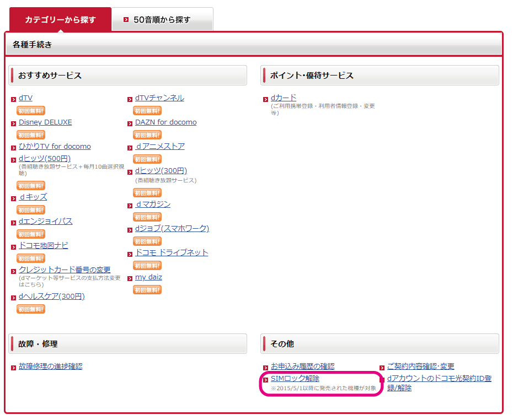Viewport: 513px width, 420px height.
Task: Open DAZN for docomo link
Action: [166, 122]
